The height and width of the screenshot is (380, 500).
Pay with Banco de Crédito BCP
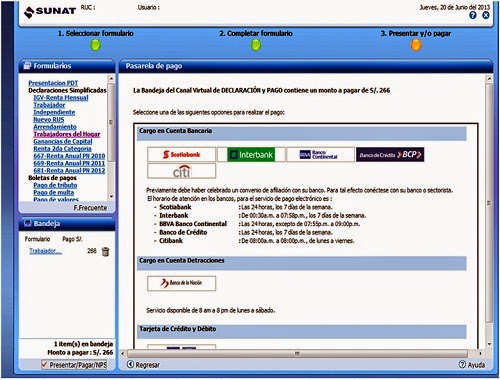[x=390, y=155]
